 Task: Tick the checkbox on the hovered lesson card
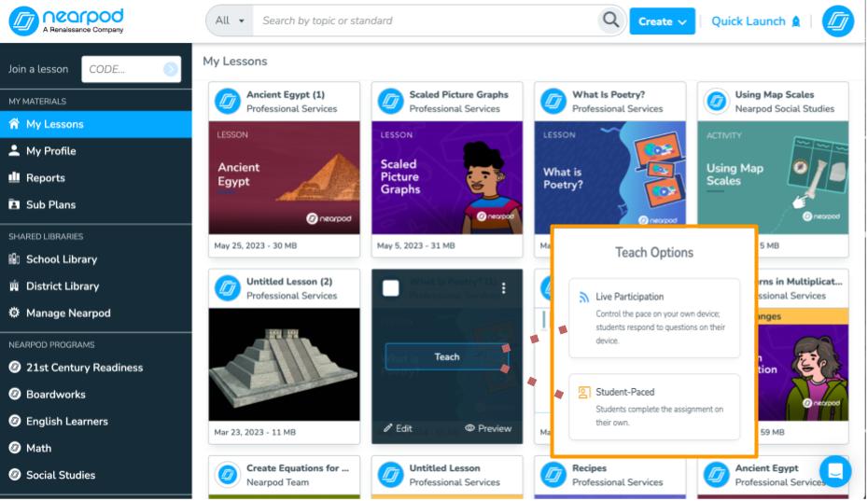pos(391,288)
